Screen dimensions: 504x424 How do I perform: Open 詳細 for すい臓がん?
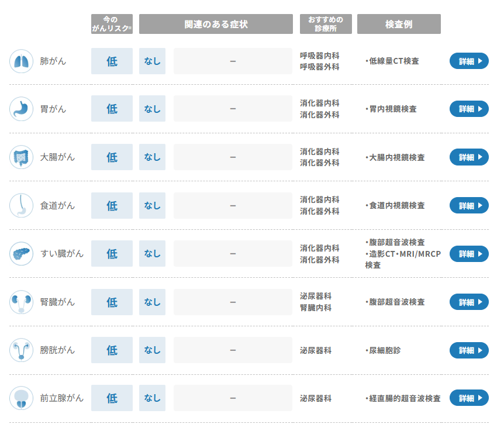469,254
